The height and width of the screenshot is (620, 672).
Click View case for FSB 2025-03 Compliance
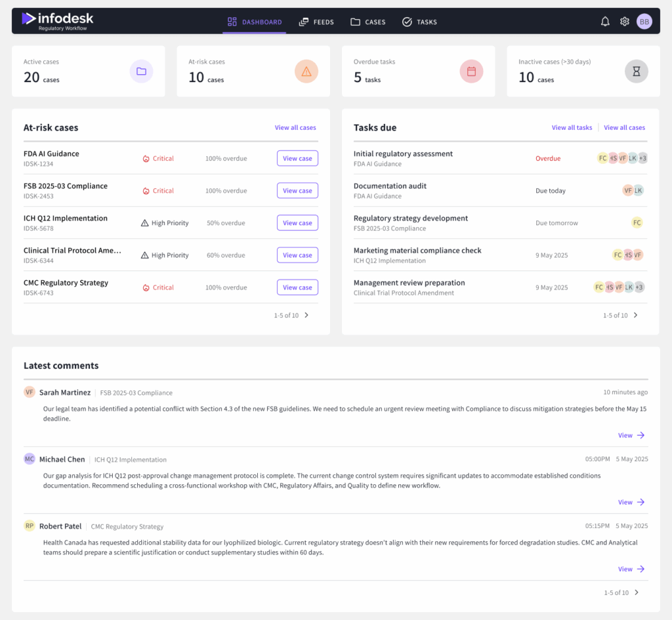pyautogui.click(x=297, y=190)
